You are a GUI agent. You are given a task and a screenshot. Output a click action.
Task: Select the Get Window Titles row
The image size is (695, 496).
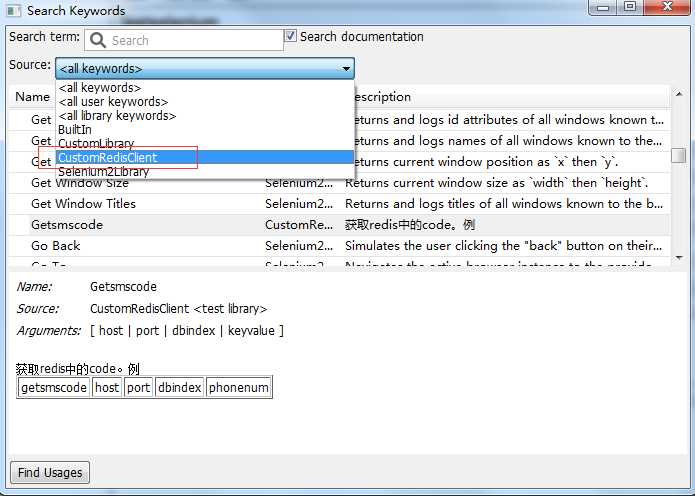coord(339,204)
